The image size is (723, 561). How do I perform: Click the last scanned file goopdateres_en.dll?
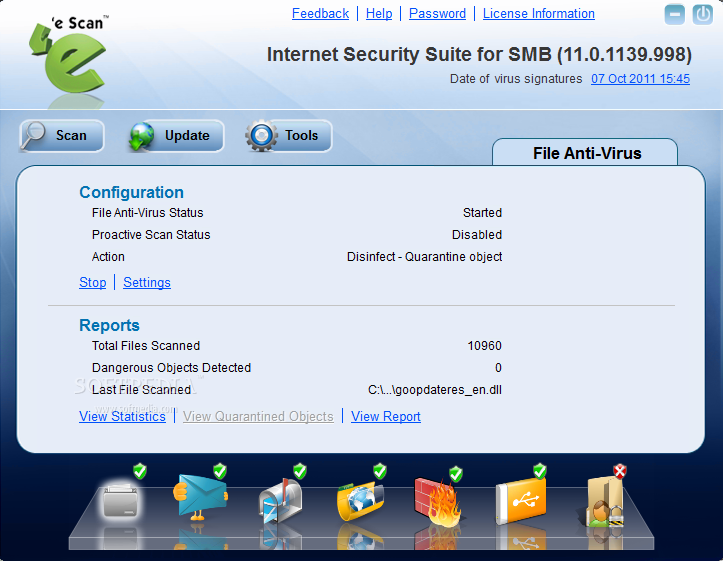435,390
